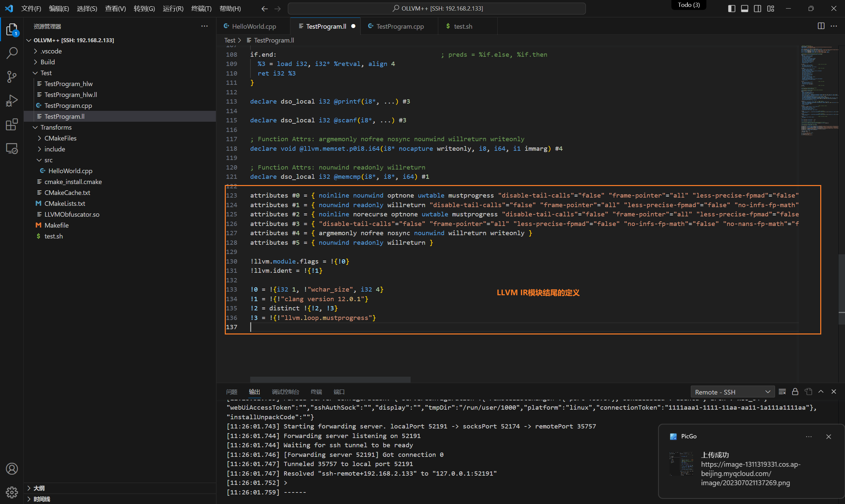Go back with the left arrow icon
This screenshot has height=504, width=845.
coord(264,9)
